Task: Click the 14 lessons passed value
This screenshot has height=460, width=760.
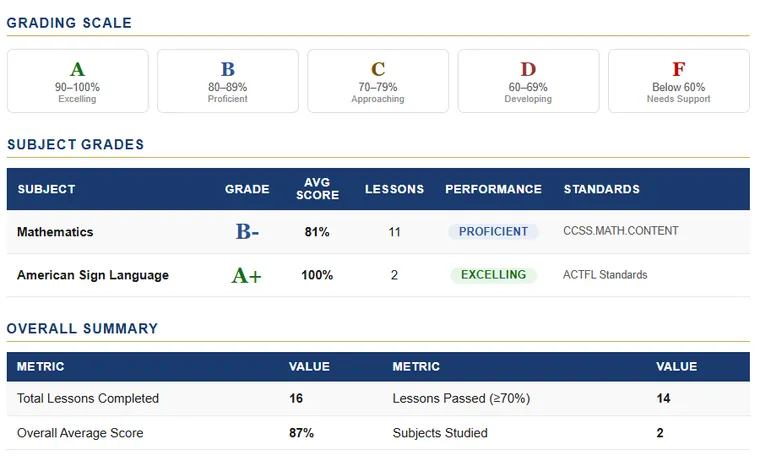Action: [664, 398]
